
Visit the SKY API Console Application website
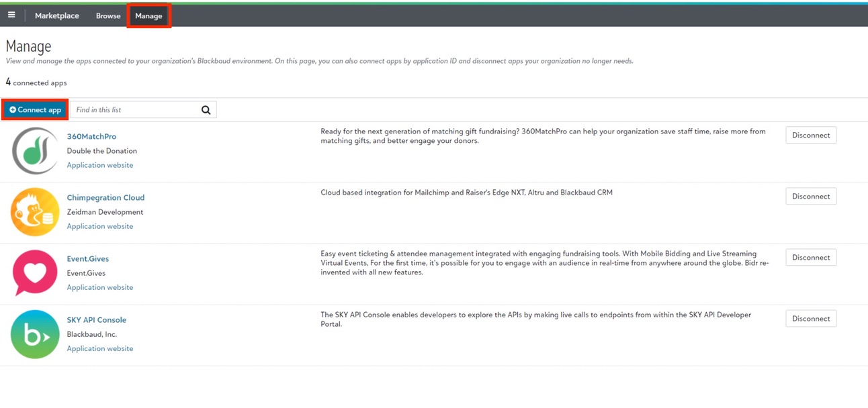tap(100, 348)
